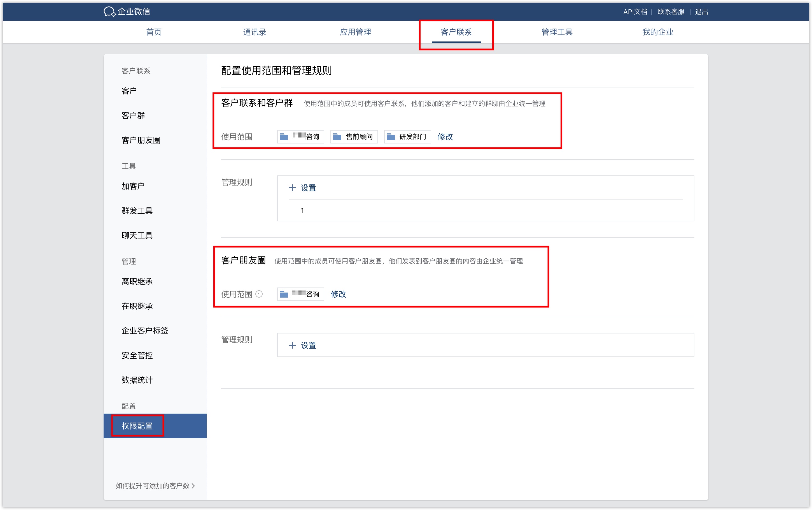Select the 客户联系 tab
Image resolution: width=812 pixels, height=510 pixels.
click(x=456, y=32)
